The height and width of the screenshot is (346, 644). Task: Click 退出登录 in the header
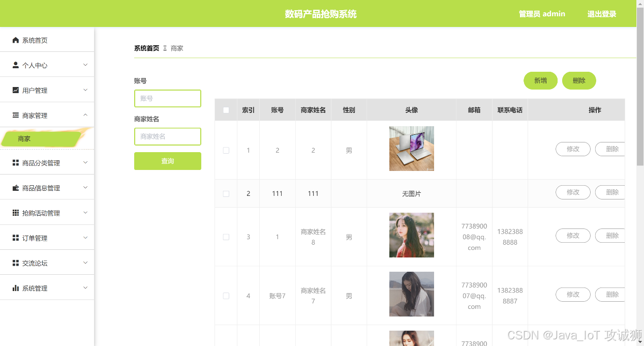[602, 14]
